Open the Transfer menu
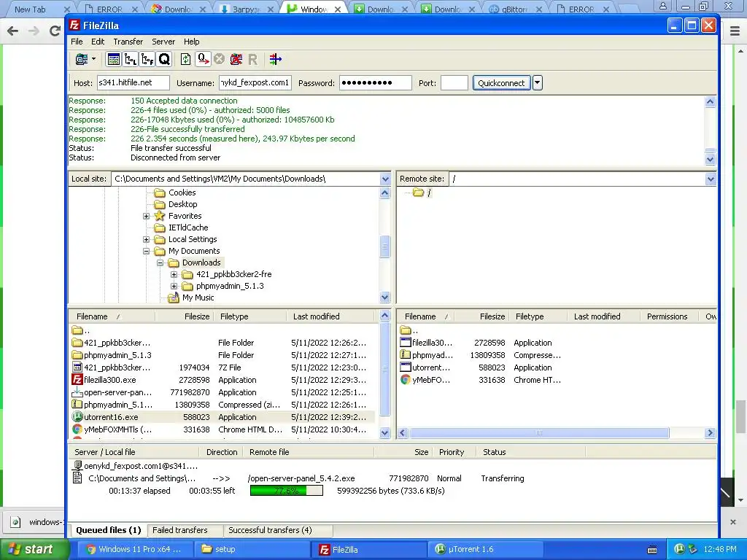The height and width of the screenshot is (560, 747). [128, 42]
